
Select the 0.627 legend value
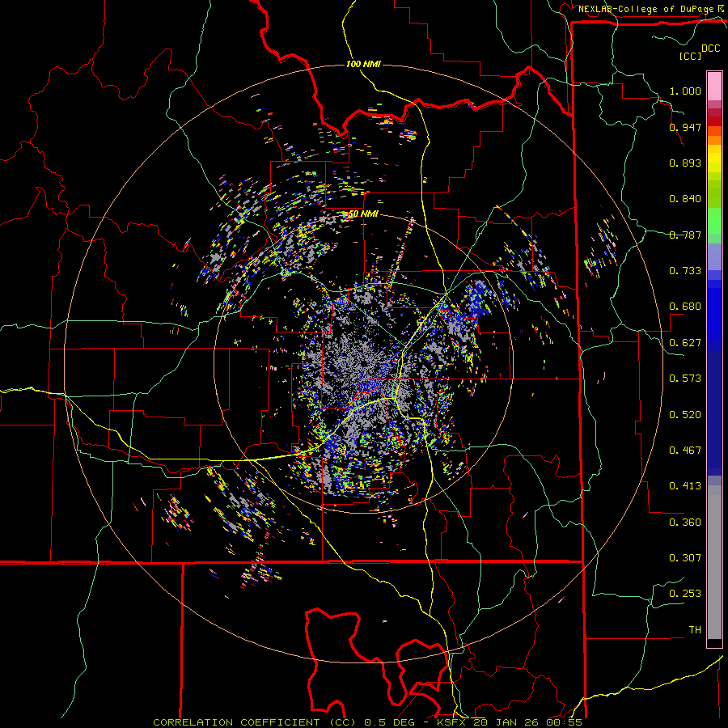685,343
